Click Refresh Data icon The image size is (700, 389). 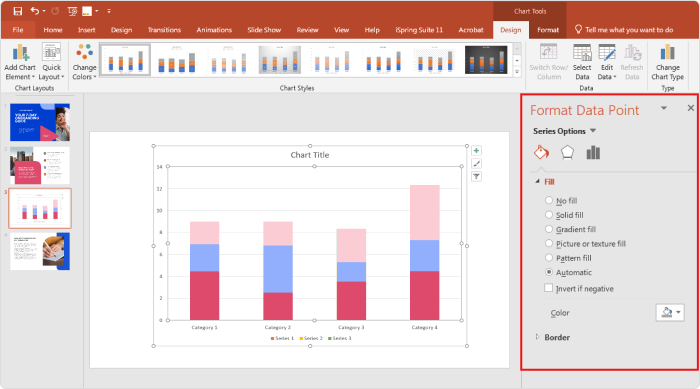(632, 52)
